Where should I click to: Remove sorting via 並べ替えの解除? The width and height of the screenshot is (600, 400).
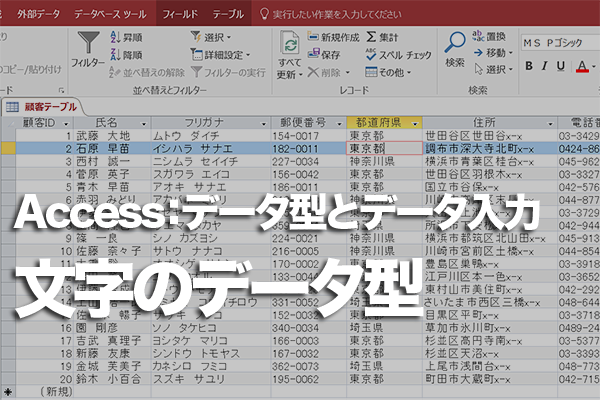(x=147, y=72)
